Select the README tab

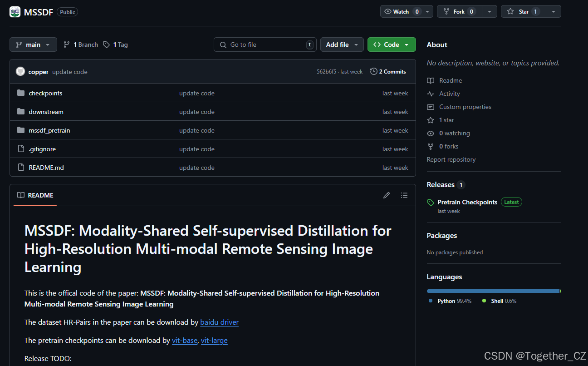(35, 195)
